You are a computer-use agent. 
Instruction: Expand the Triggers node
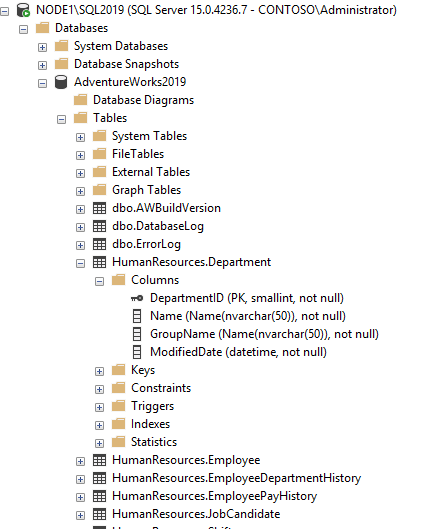99,408
